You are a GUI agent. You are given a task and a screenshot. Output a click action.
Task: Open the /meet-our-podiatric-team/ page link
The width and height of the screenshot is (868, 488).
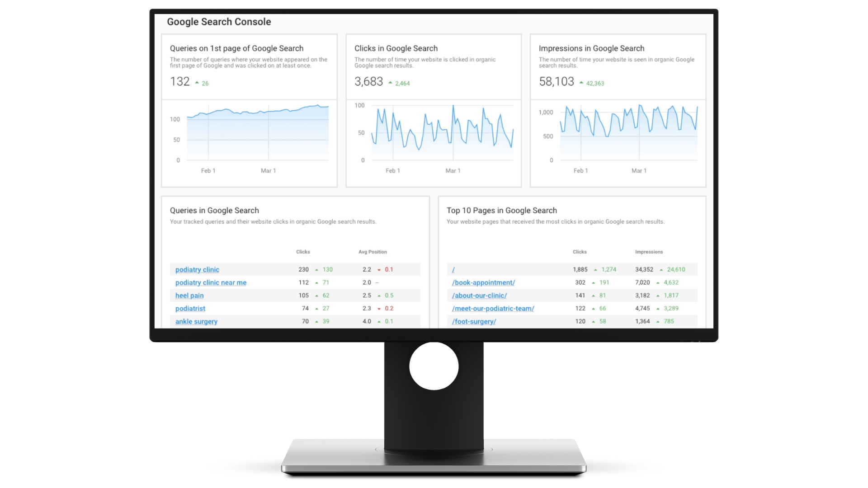coord(493,308)
